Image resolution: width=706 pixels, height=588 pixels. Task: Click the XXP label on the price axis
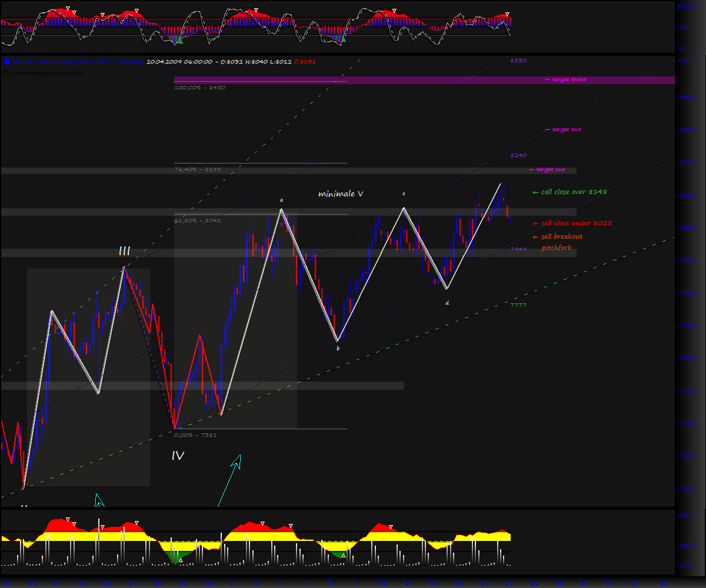683,61
